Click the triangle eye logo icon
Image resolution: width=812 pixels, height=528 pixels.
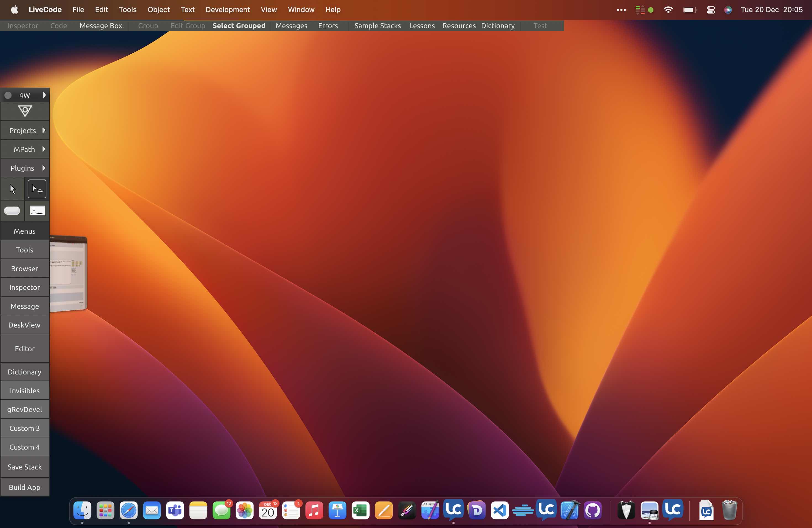(25, 111)
